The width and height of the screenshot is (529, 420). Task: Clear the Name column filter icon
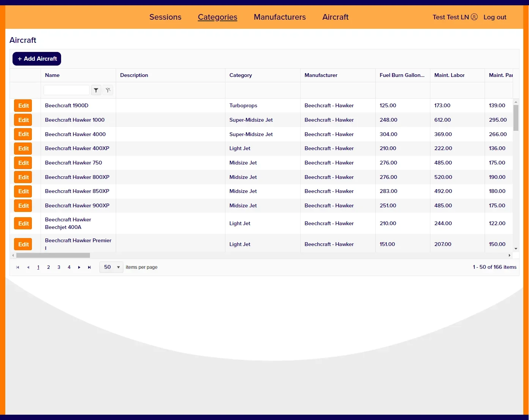[108, 90]
